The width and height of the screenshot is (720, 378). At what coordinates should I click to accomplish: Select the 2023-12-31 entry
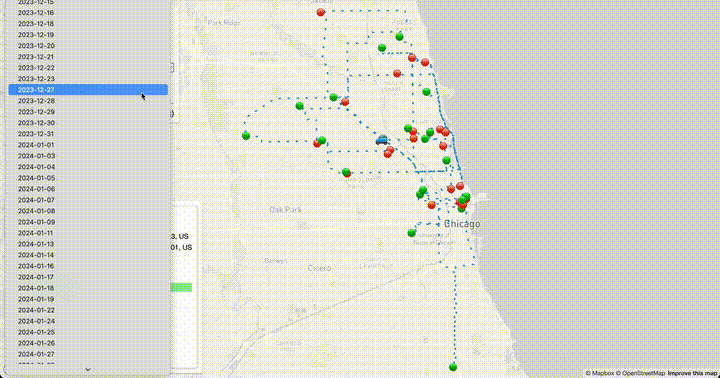88,134
